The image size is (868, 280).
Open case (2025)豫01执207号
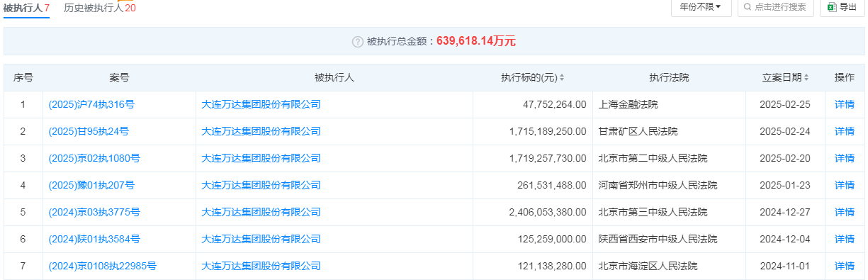pyautogui.click(x=91, y=185)
